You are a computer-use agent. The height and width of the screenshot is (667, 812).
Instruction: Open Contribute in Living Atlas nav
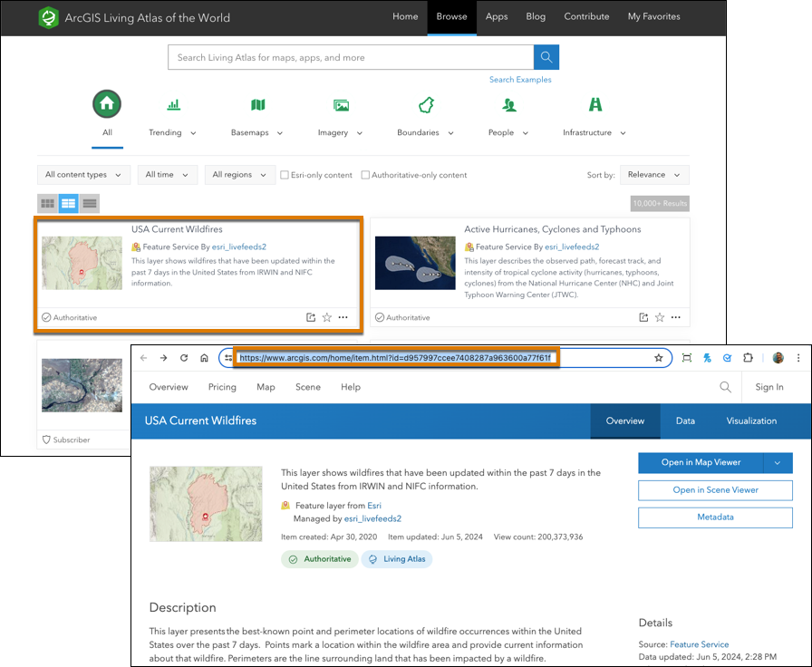(586, 16)
